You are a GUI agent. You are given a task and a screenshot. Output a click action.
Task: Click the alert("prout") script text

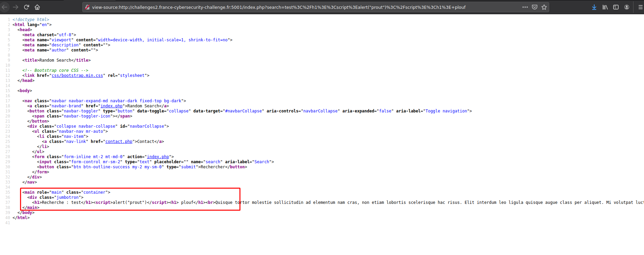pyautogui.click(x=130, y=203)
